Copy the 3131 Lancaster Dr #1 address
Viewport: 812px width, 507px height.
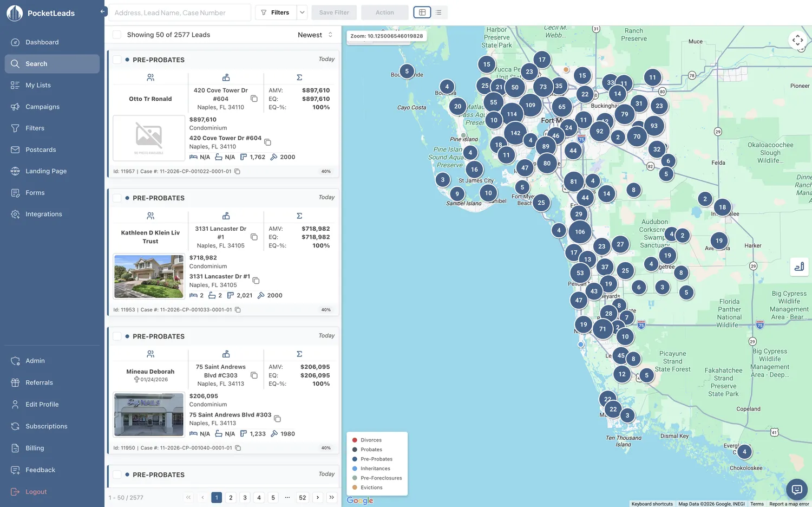[256, 281]
